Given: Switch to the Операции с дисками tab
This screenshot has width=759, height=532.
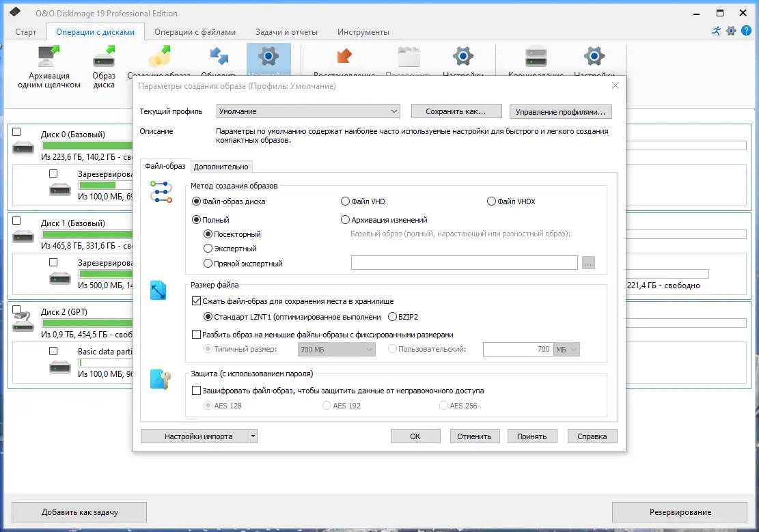Looking at the screenshot, I should pyautogui.click(x=96, y=32).
